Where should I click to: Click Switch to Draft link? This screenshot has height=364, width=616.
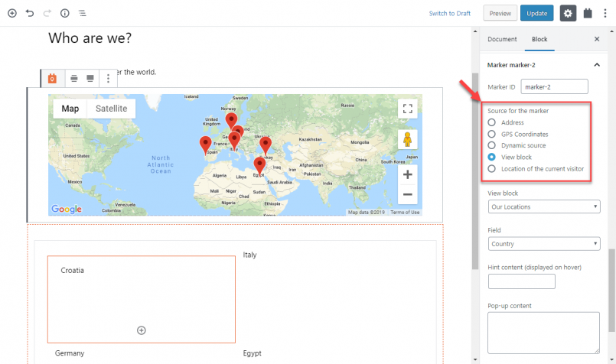point(450,13)
